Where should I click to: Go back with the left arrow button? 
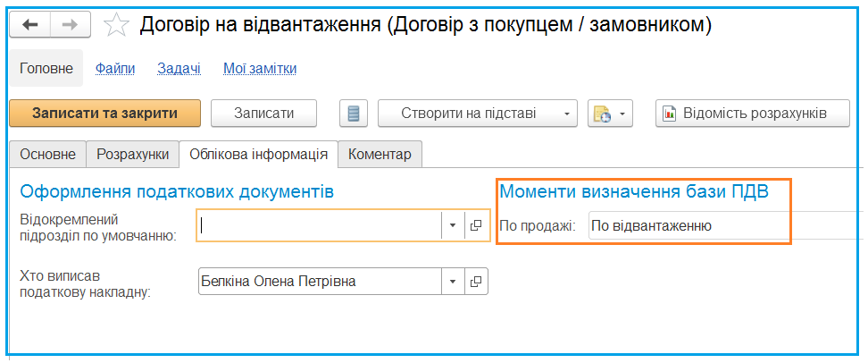coord(29,25)
